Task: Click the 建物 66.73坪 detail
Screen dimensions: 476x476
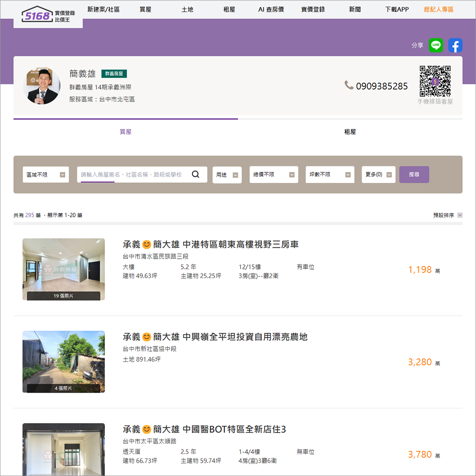Action: 140,461
